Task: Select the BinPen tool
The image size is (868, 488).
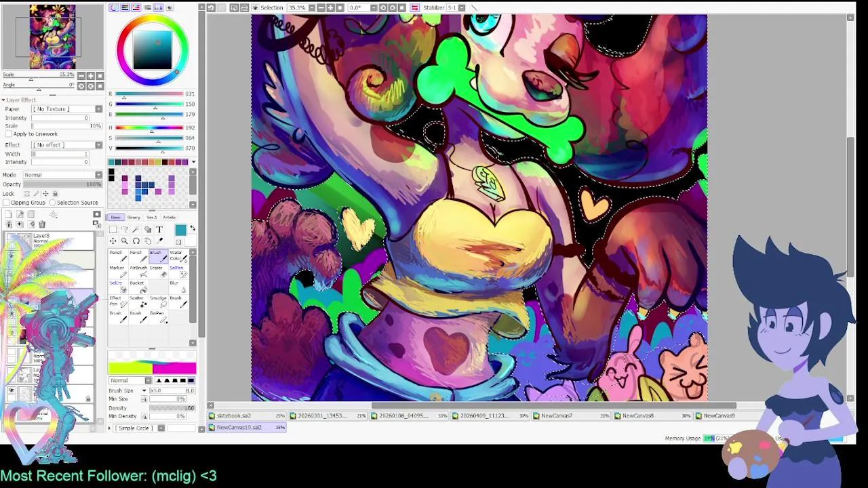Action: coord(159,317)
